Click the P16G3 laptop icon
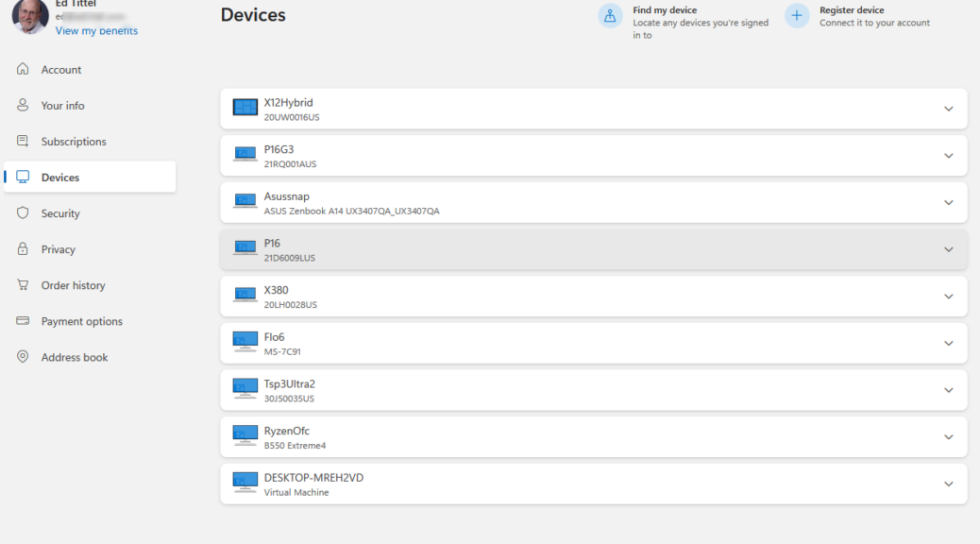The image size is (980, 544). [x=245, y=154]
